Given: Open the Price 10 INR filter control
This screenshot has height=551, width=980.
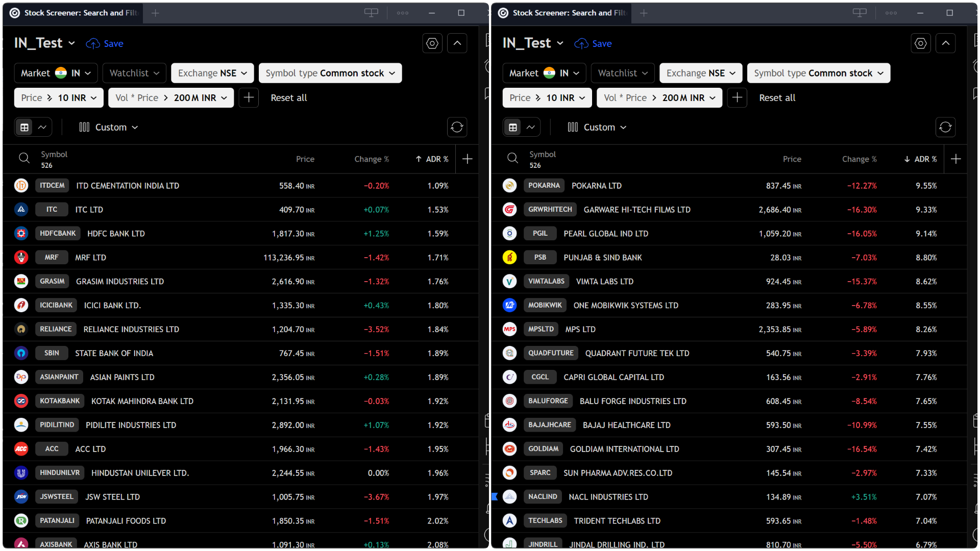Looking at the screenshot, I should [58, 97].
